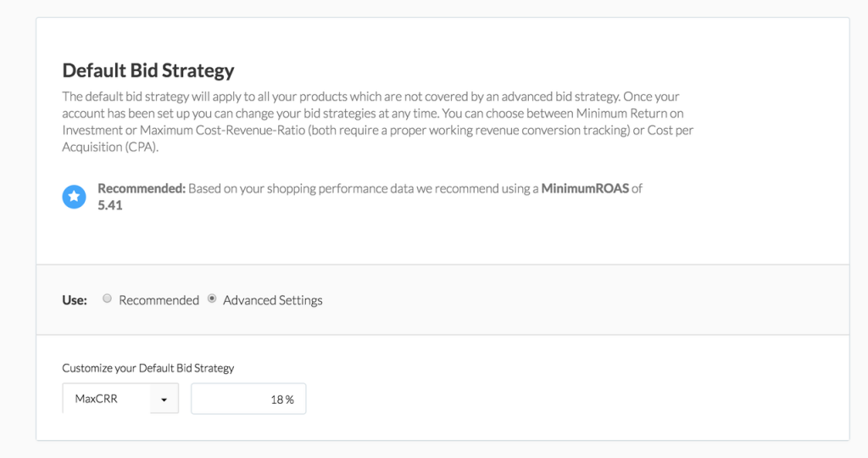Focus the 18 % value input field

(x=248, y=399)
